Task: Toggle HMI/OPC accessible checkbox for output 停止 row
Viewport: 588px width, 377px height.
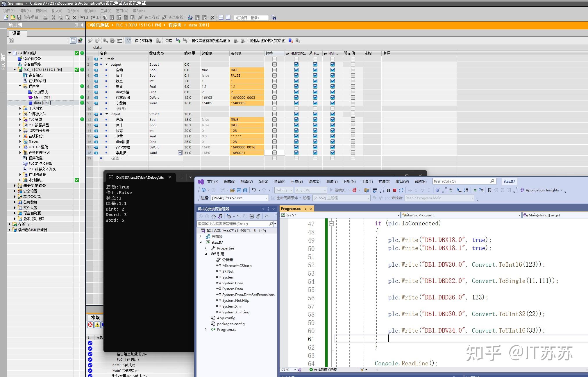Action: tap(296, 76)
